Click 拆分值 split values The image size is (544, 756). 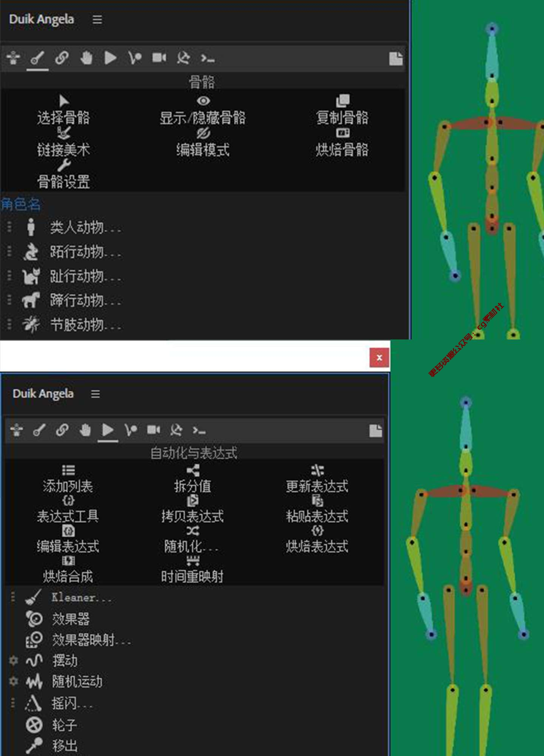coord(193,479)
